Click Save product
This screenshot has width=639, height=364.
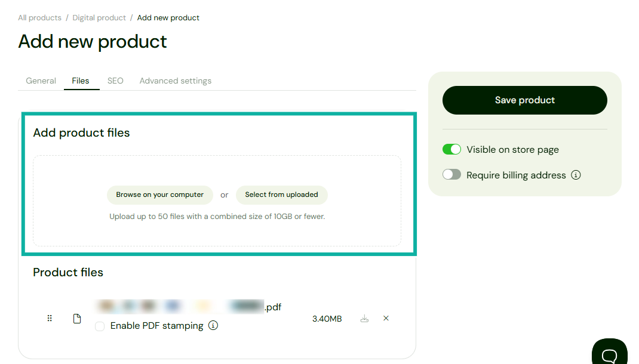pyautogui.click(x=524, y=100)
